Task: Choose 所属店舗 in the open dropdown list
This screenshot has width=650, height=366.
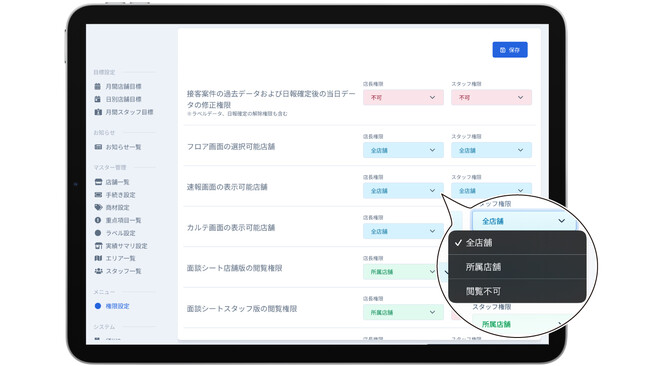Action: coord(517,267)
